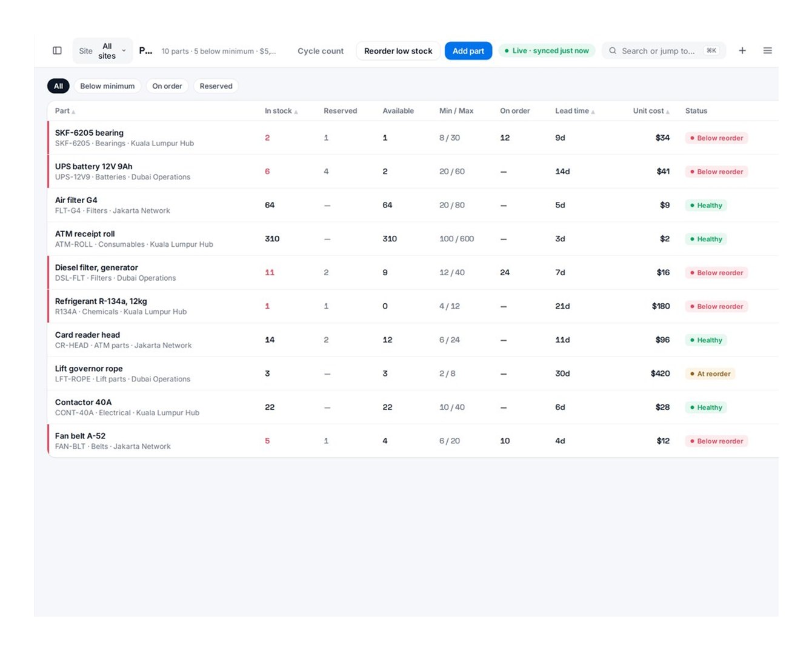Sort by Lead time column
Image resolution: width=812 pixels, height=650 pixels.
coord(574,111)
